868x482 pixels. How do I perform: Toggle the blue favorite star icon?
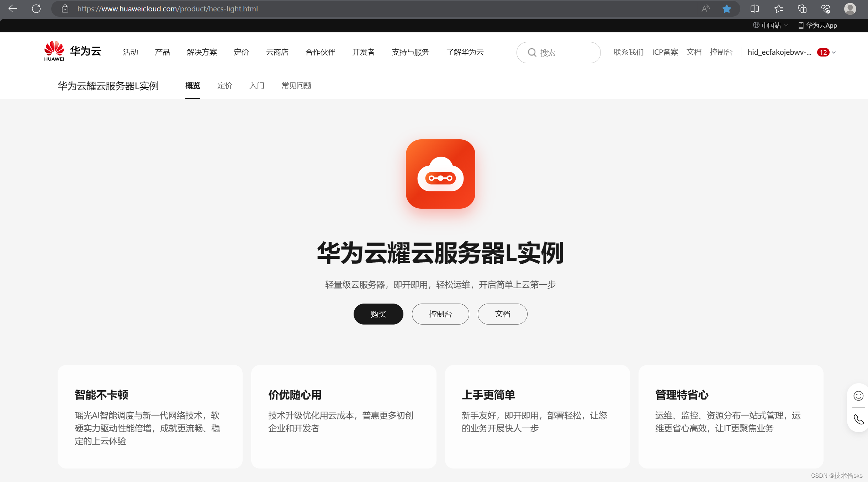click(x=727, y=9)
